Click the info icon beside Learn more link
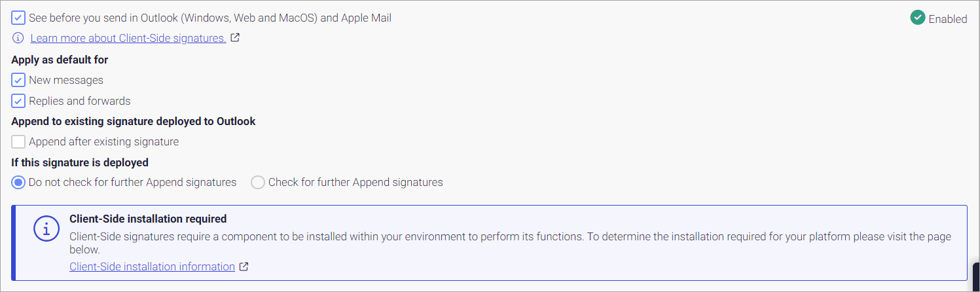 point(18,38)
